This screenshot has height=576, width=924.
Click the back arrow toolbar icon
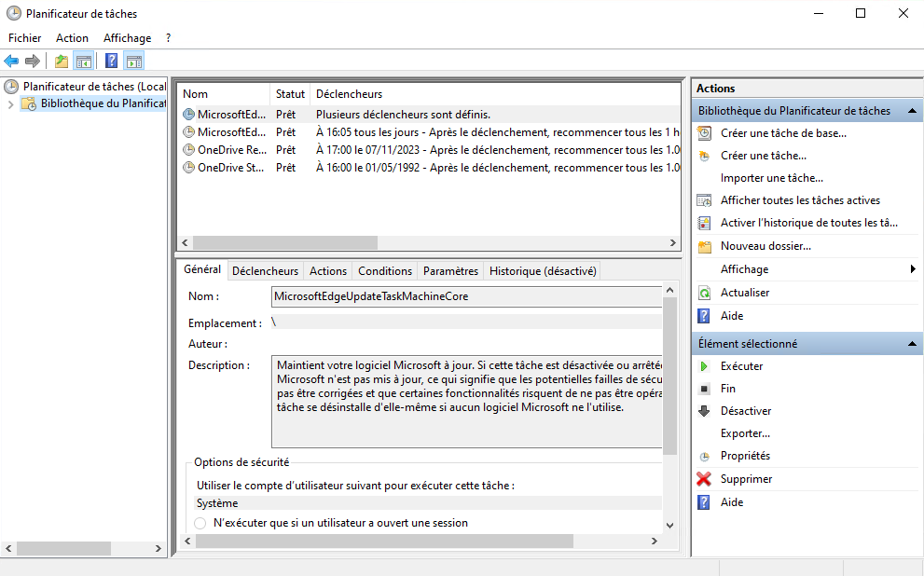[x=11, y=62]
